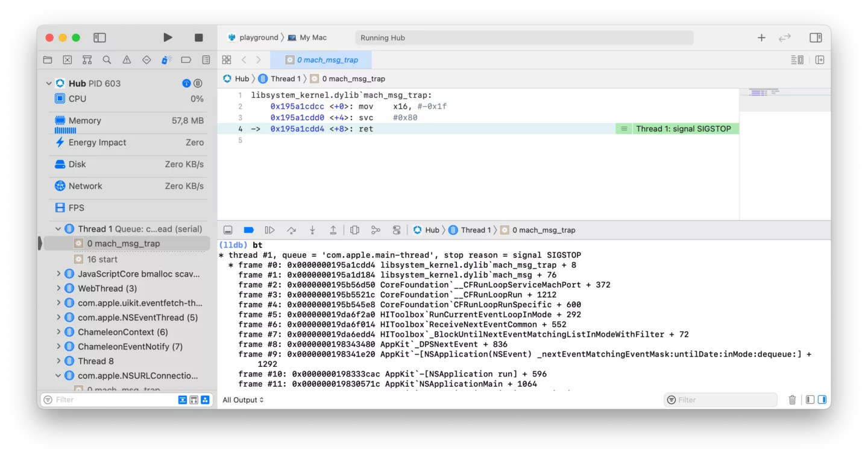Open Debug View Hierarchy
This screenshot has width=868, height=458.
[x=354, y=230]
